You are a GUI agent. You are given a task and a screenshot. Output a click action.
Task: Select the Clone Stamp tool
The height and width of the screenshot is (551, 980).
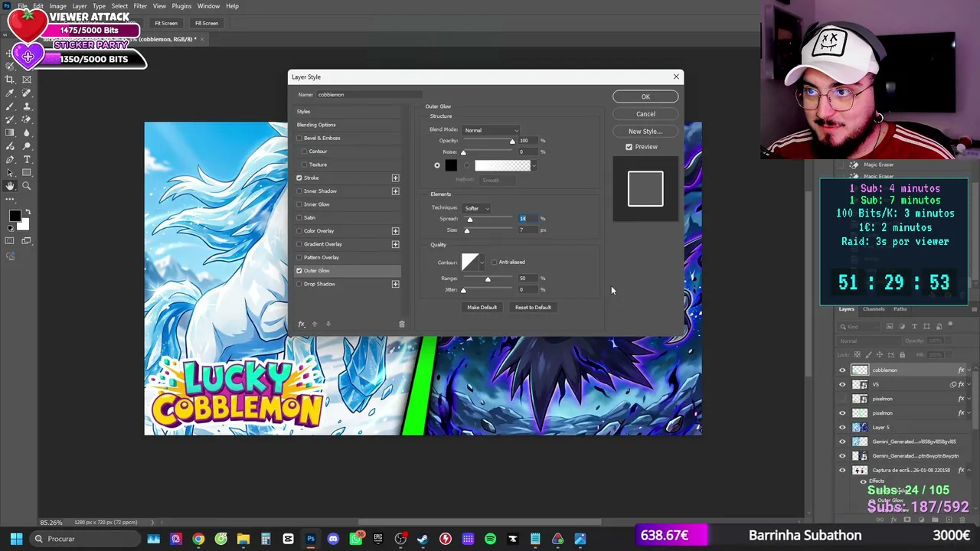[27, 106]
